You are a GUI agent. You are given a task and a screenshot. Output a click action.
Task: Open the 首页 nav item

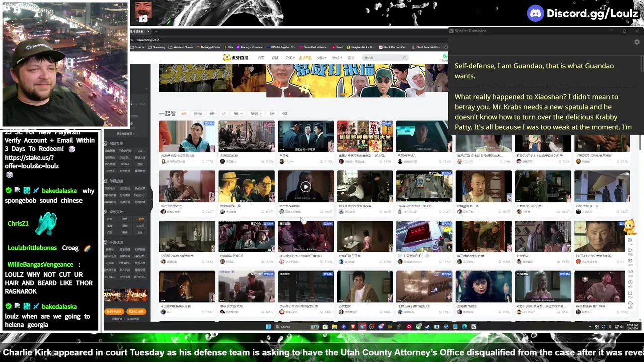[x=261, y=58]
